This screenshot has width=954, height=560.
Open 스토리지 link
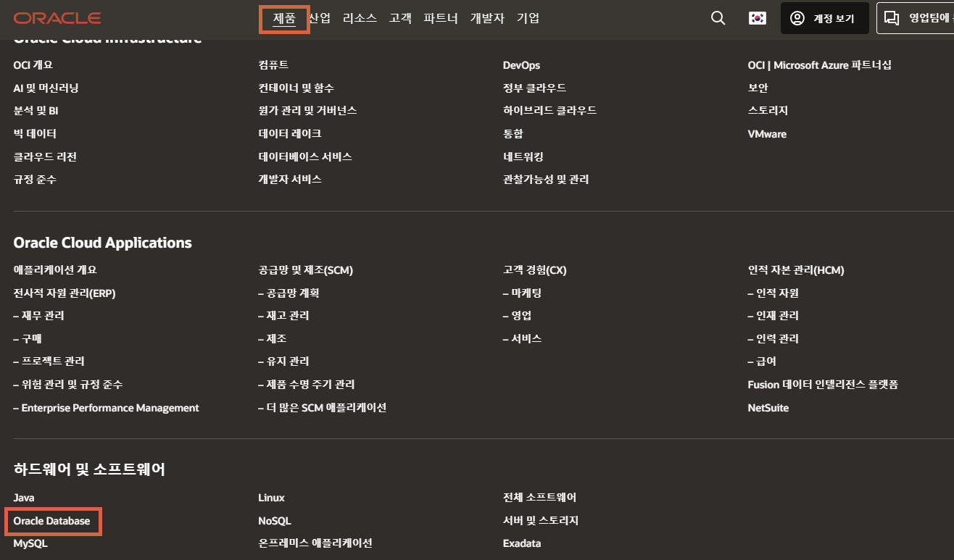coord(768,111)
